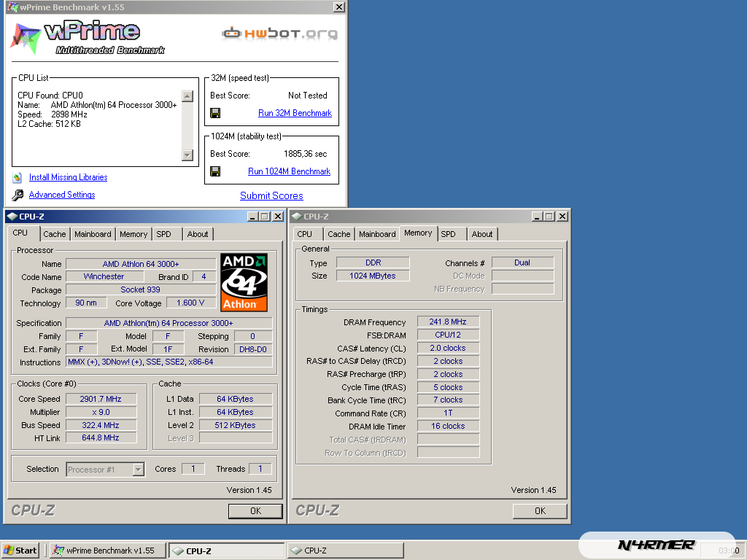Click the HT Link value 644.8 MHz
The height and width of the screenshot is (560, 747).
101,437
